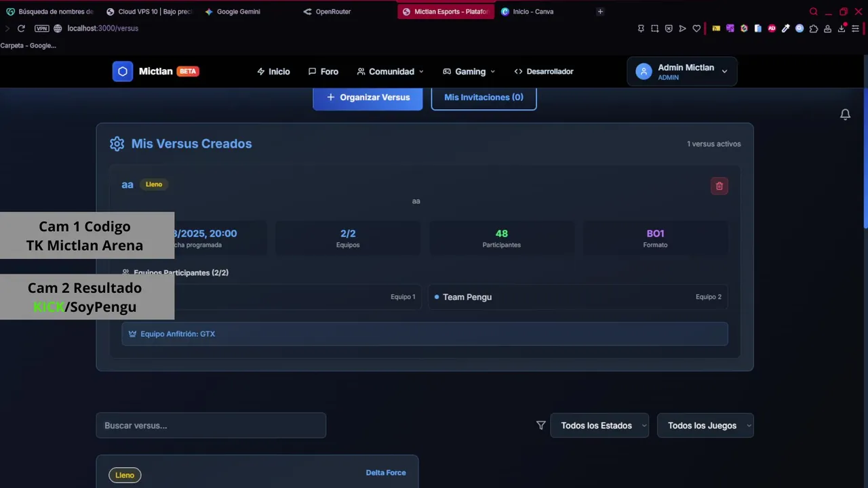Screen dimensions: 868x488
Task: Click the Lleno badge on Delta Force card
Action: 125,475
